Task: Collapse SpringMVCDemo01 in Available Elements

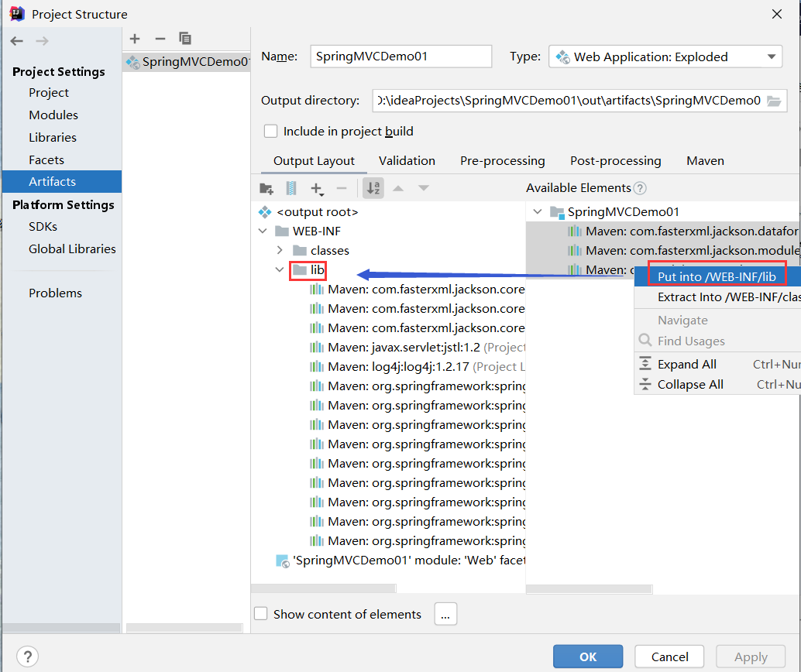Action: click(538, 211)
